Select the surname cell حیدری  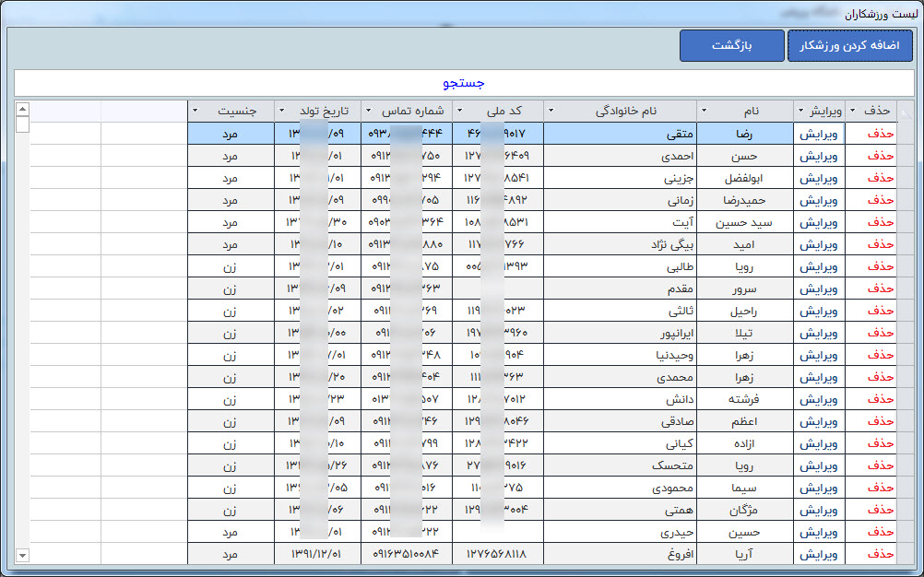click(620, 532)
